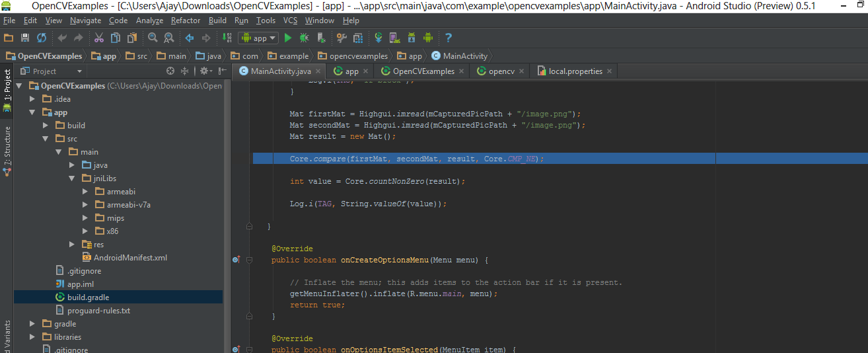868x353 pixels.
Task: Expand the gradle folder arrow
Action: click(32, 324)
